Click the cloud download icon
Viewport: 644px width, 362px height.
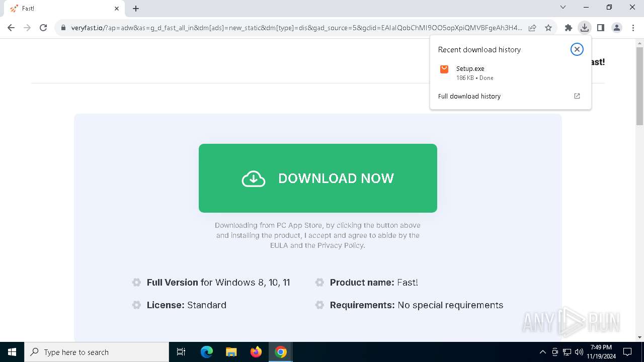pyautogui.click(x=254, y=178)
